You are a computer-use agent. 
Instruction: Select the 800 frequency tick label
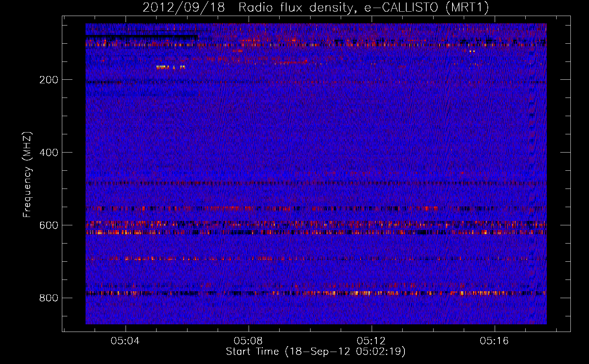click(48, 298)
